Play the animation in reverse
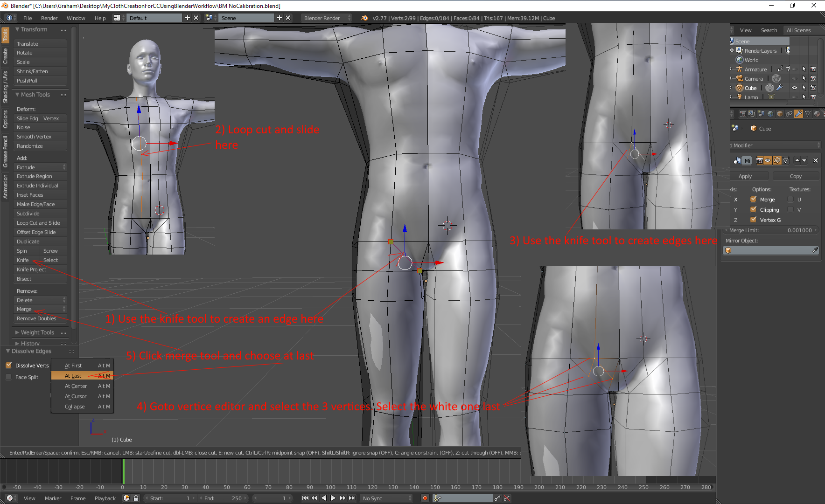Image resolution: width=825 pixels, height=504 pixels. (x=324, y=498)
